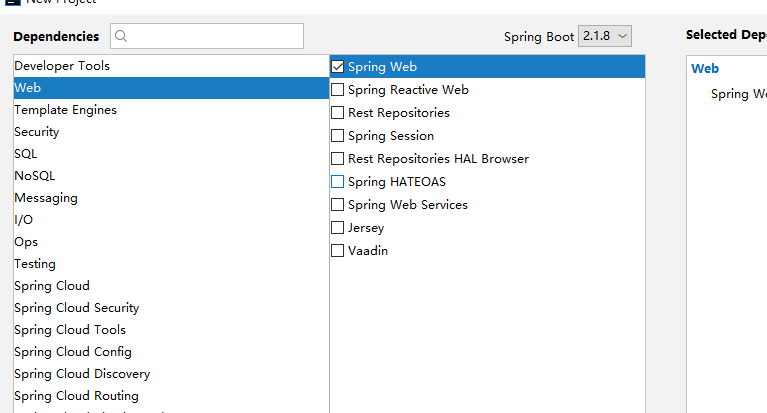Tick the Spring Session checkbox

coord(338,136)
